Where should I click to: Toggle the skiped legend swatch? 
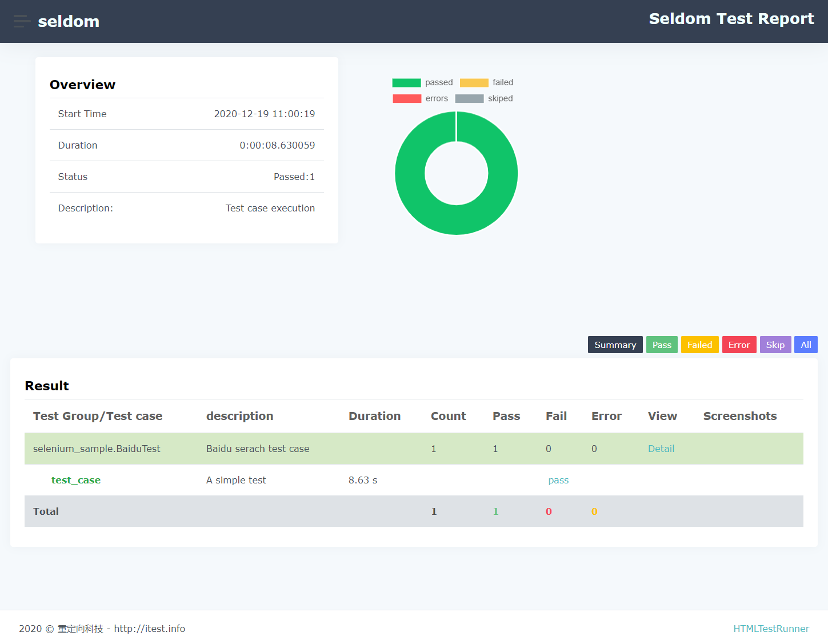tap(469, 99)
